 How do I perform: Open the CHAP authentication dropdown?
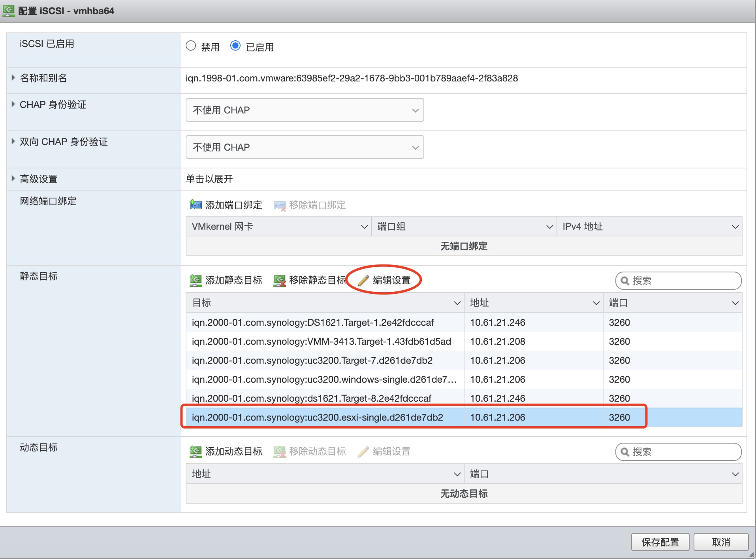[x=305, y=110]
